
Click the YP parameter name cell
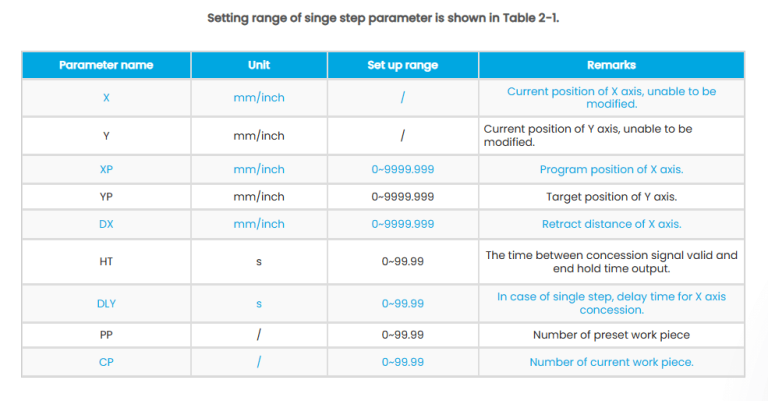106,197
